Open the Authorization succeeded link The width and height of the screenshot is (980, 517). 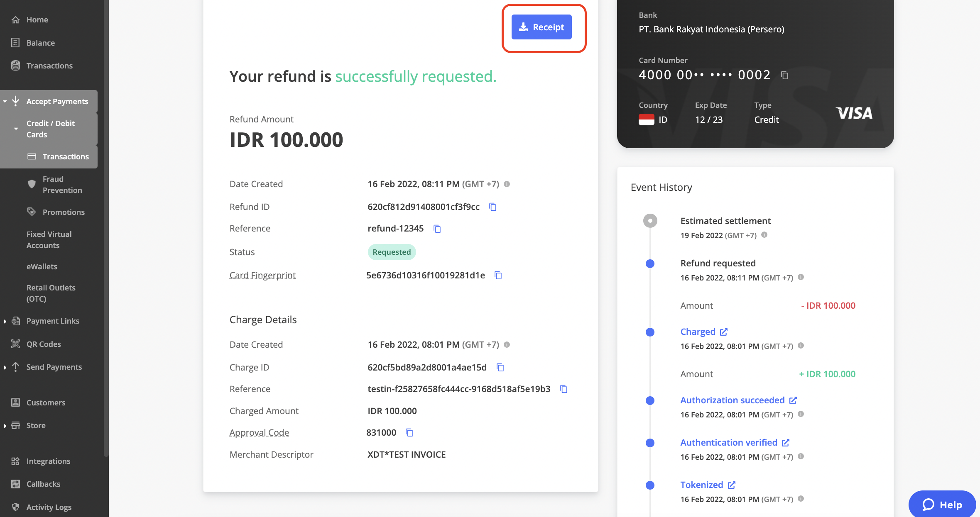click(x=794, y=400)
